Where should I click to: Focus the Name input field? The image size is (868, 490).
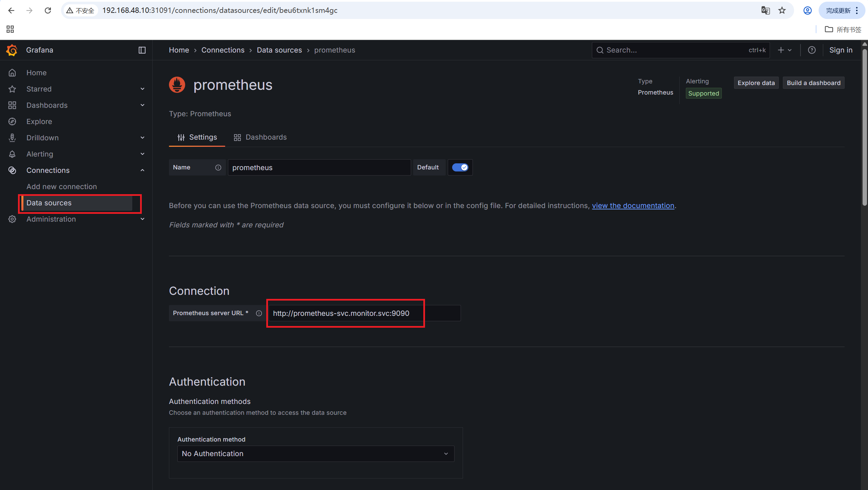pos(319,167)
